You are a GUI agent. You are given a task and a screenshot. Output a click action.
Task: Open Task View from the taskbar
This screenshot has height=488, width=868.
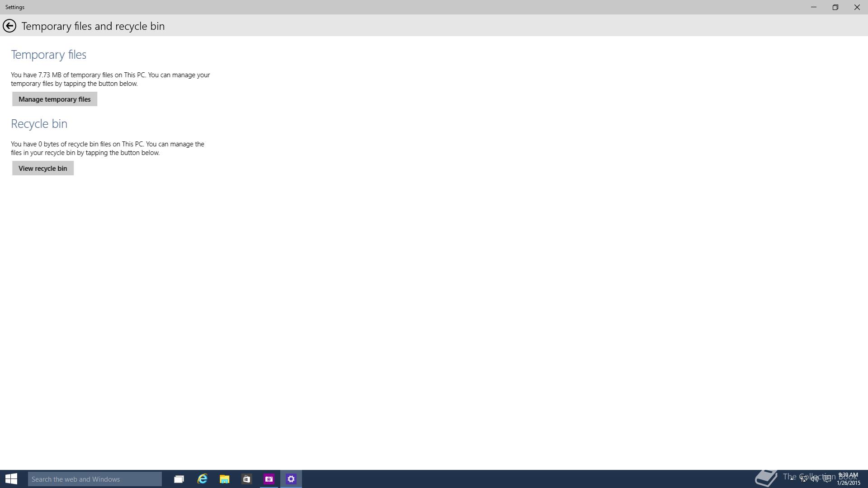tap(179, 479)
